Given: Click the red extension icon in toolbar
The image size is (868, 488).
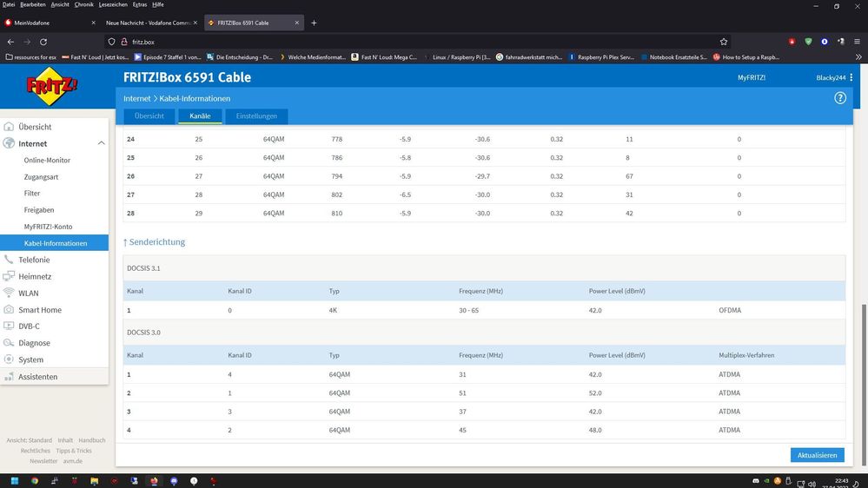Looking at the screenshot, I should pos(792,42).
